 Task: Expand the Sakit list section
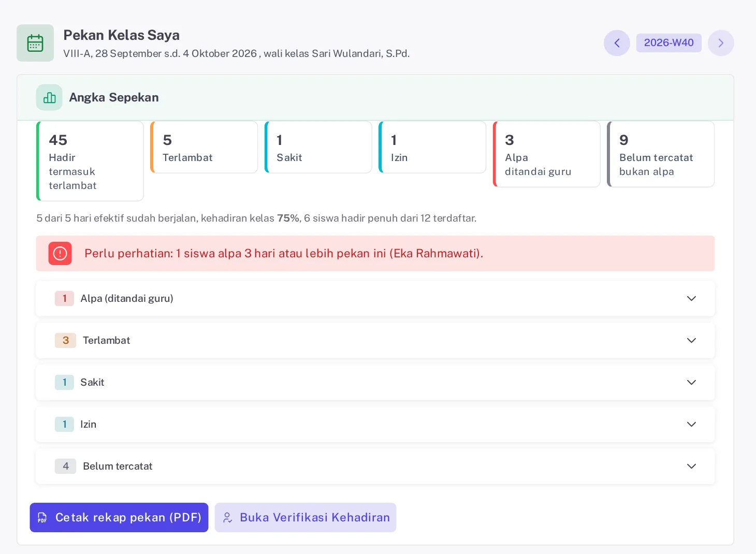point(375,382)
